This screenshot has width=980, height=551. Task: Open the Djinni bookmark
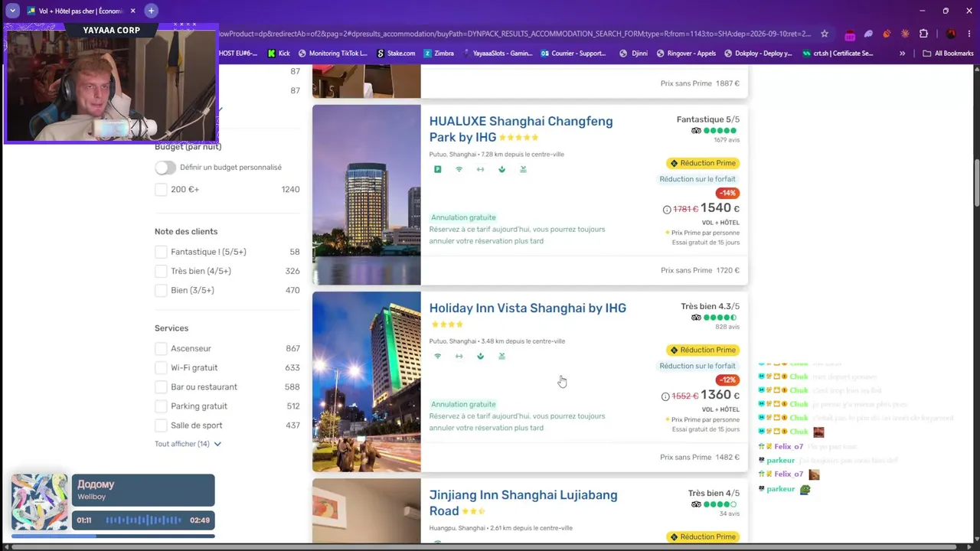[x=633, y=54]
